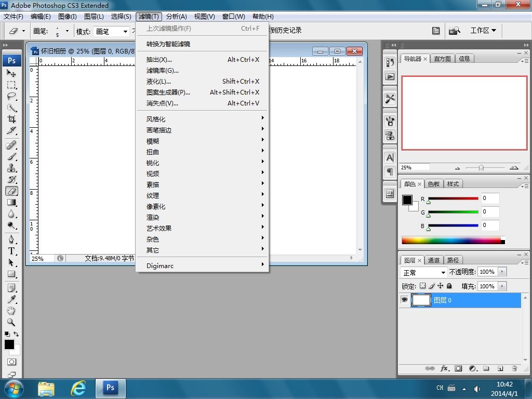532x399 pixels.
Task: Toggle lock image pixels brush icon
Action: tap(432, 286)
